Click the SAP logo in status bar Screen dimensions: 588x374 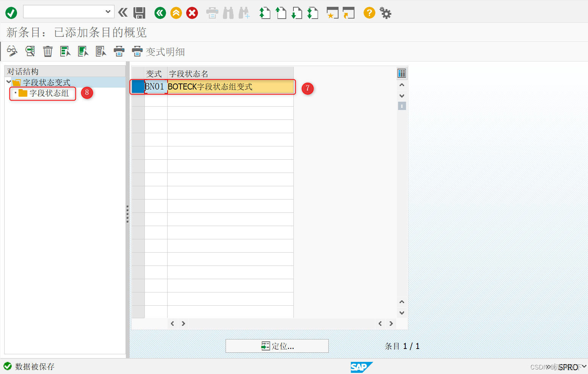[361, 367]
